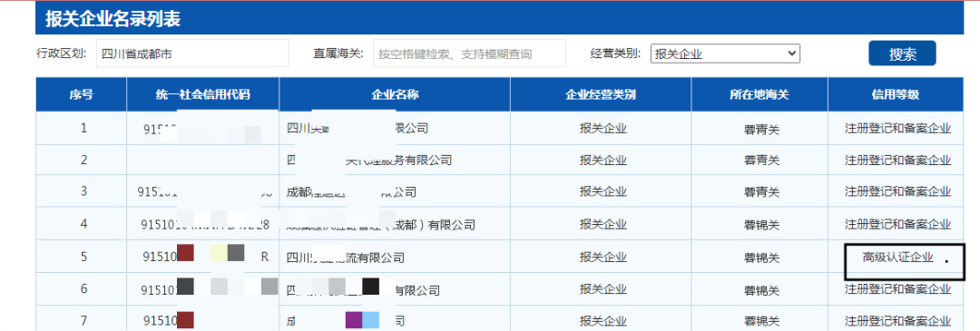Click the company name ending （成都）有限公司 in row 4
This screenshot has width=980, height=331.
[x=380, y=224]
